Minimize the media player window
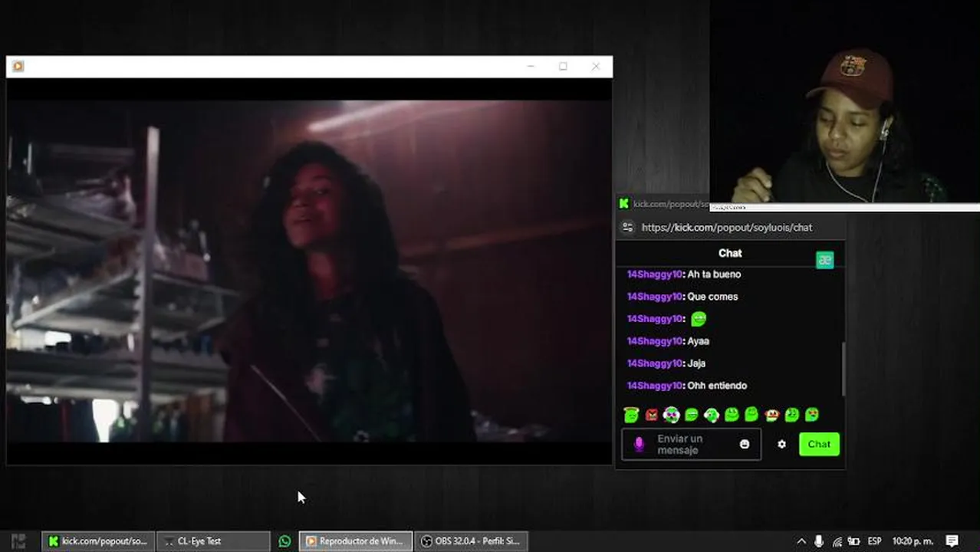 coord(531,67)
